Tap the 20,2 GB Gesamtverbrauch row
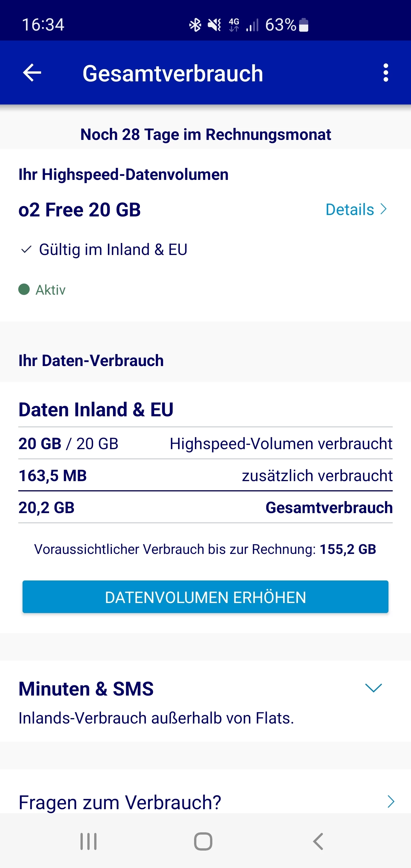411x868 pixels. (x=205, y=507)
